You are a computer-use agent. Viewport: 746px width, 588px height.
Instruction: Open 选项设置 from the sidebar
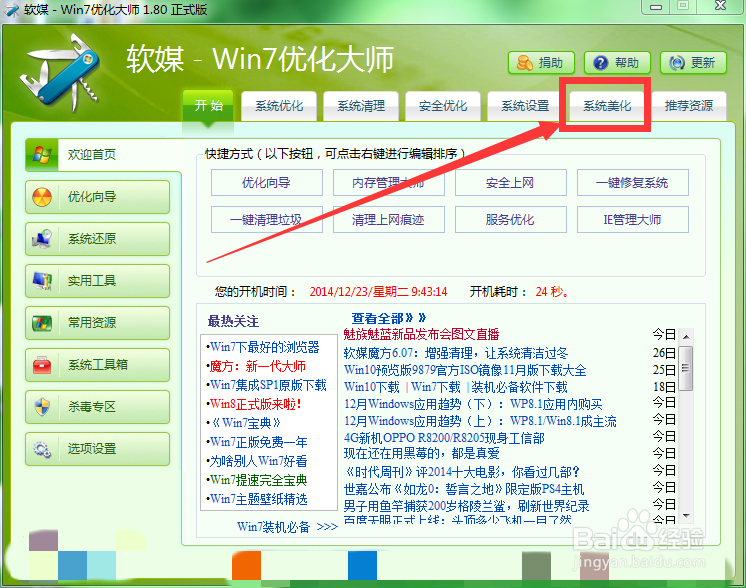pyautogui.click(x=98, y=449)
